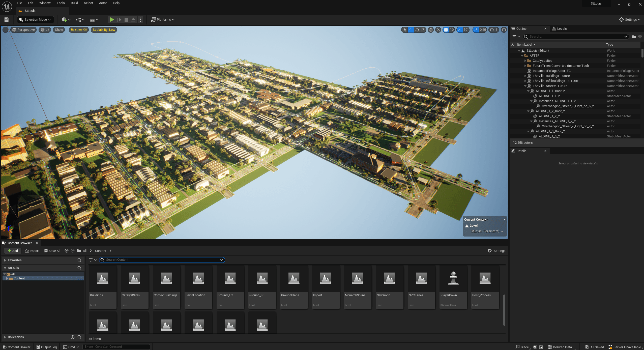Click the Realtime Off warning button
The height and width of the screenshot is (350, 644).
click(x=79, y=30)
